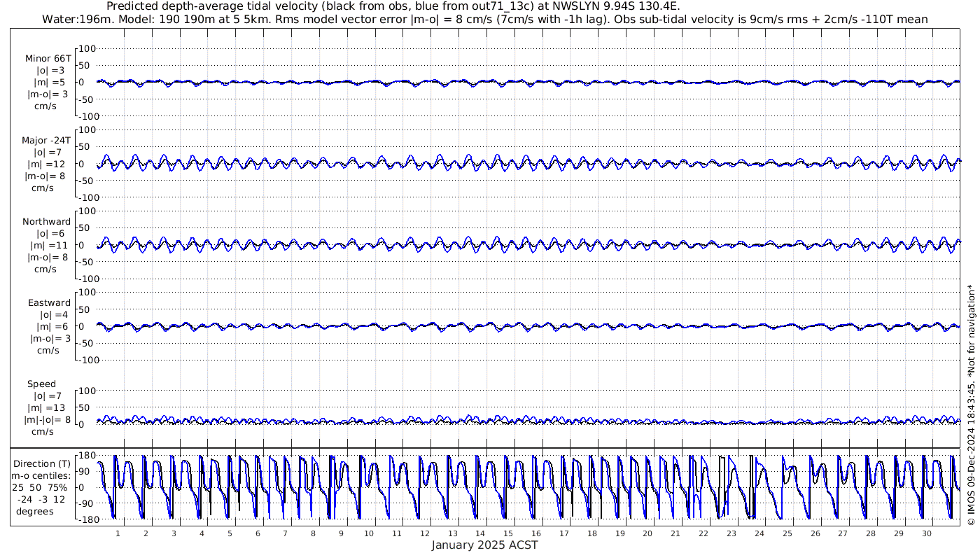This screenshot has width=980, height=560.
Task: Click the '180' tick on the Direction axis
Action: click(86, 456)
